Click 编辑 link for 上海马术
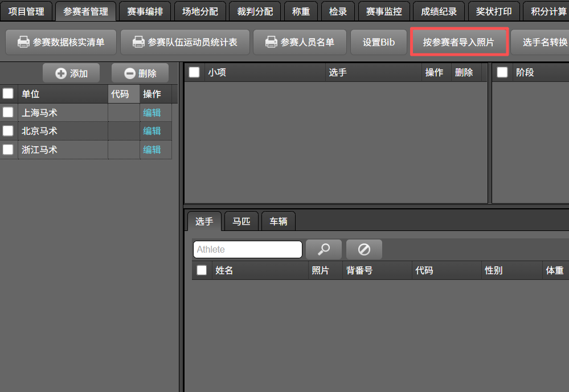Image resolution: width=569 pixels, height=392 pixels. pos(152,113)
